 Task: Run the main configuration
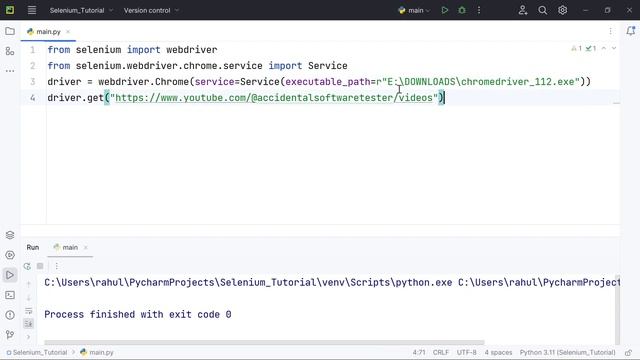click(444, 10)
